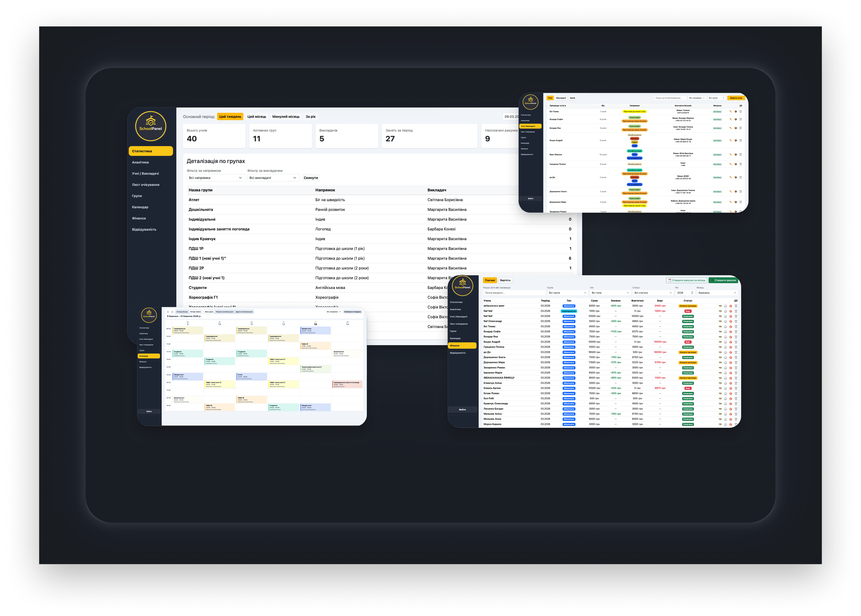The width and height of the screenshot is (861, 616).
Task: View payment history via the clock icon
Action: [725, 306]
